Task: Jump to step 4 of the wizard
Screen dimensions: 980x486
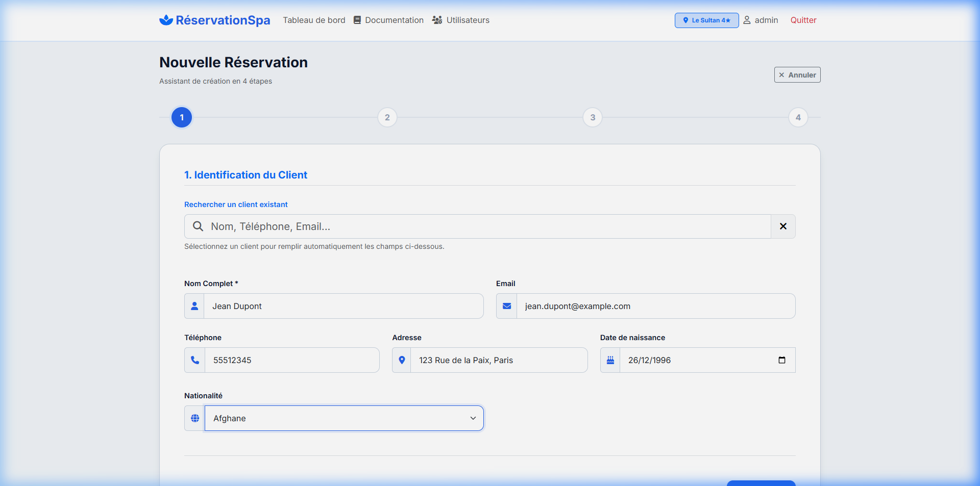Action: click(x=798, y=117)
